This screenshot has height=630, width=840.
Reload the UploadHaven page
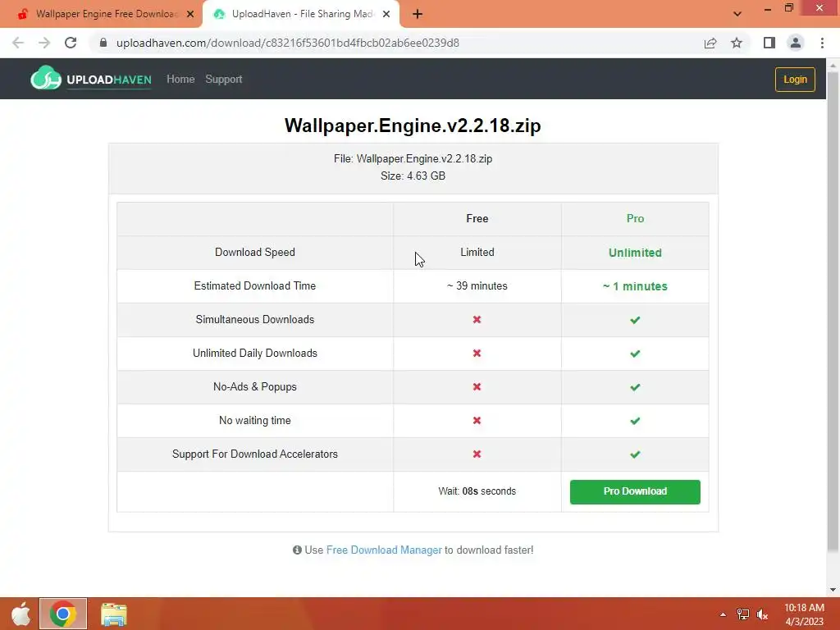[71, 43]
